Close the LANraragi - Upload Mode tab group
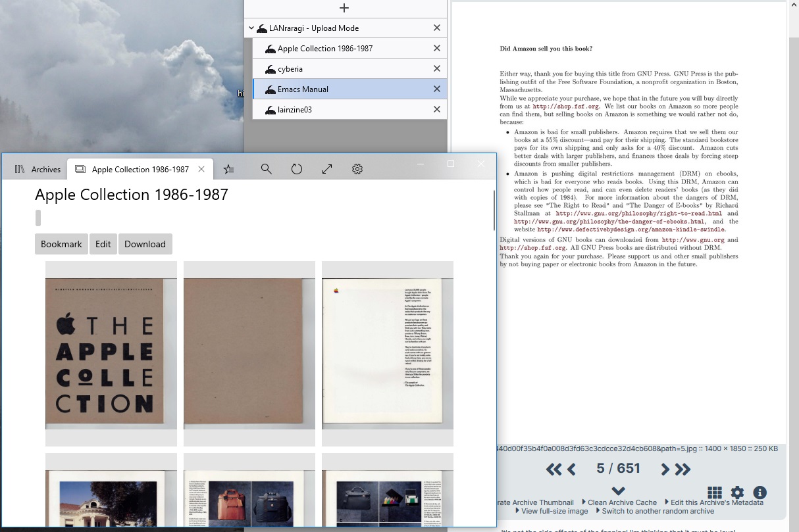 [437, 28]
